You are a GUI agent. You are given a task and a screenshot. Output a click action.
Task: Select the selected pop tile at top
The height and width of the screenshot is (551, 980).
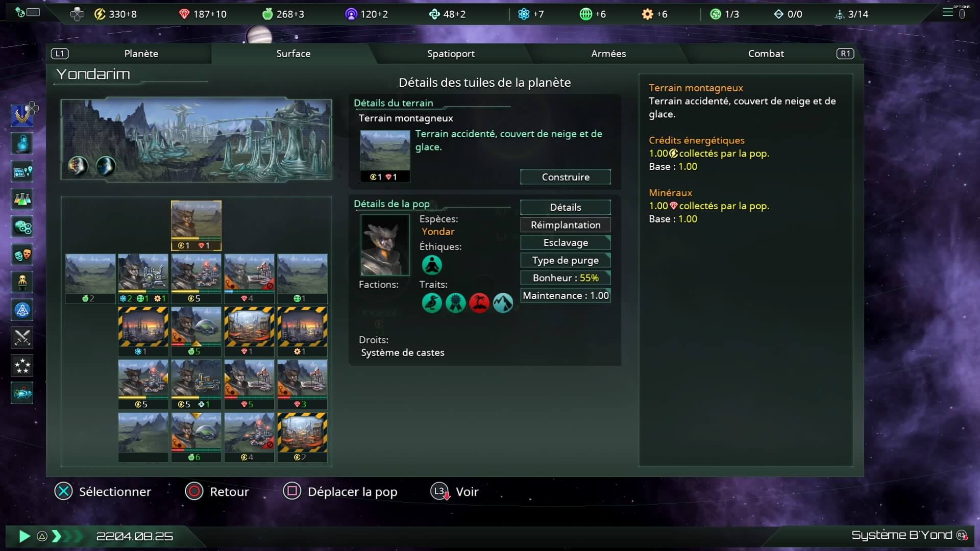[x=196, y=226]
